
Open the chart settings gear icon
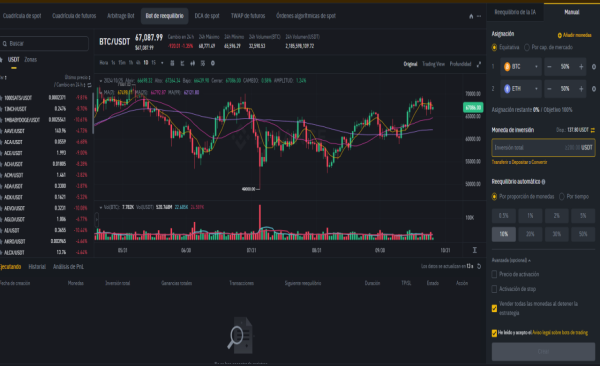pyautogui.click(x=213, y=63)
